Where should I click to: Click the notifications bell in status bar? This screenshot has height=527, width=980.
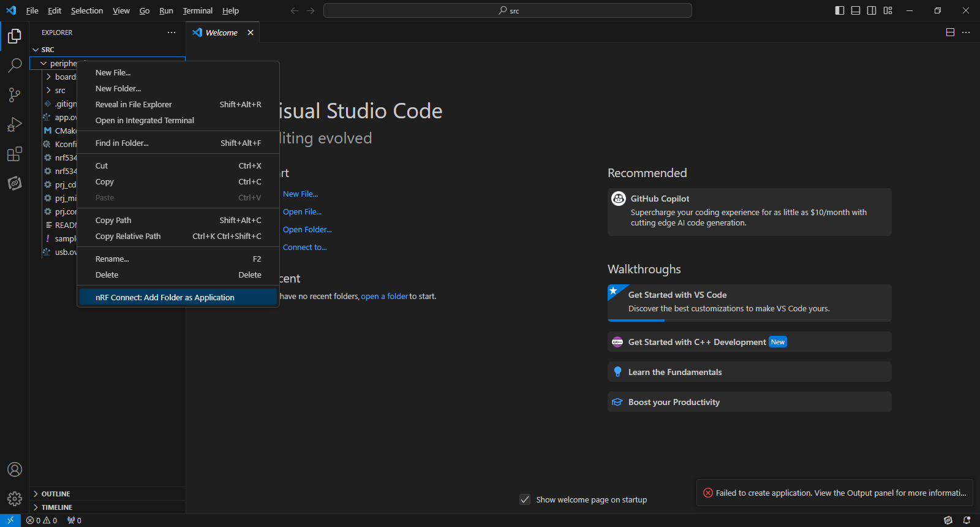[967, 520]
